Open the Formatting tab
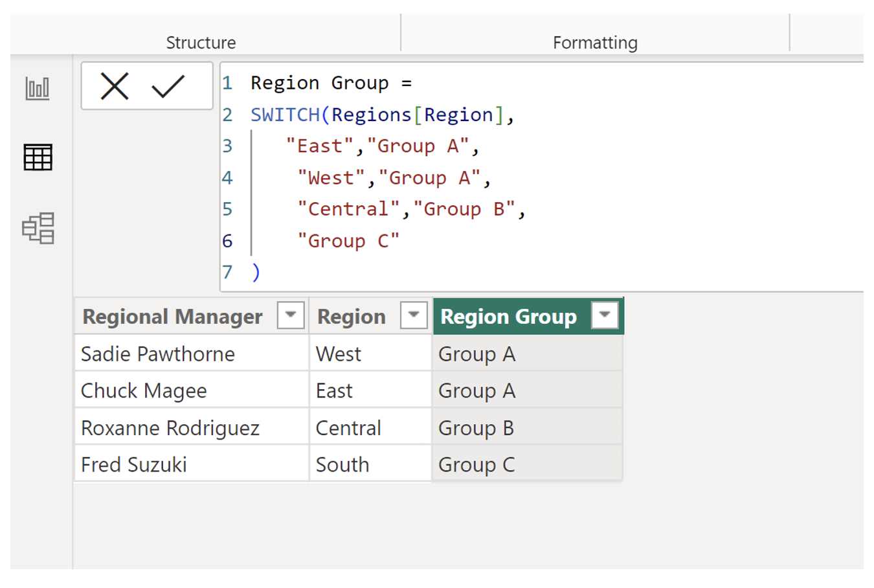This screenshot has height=588, width=874. click(594, 43)
